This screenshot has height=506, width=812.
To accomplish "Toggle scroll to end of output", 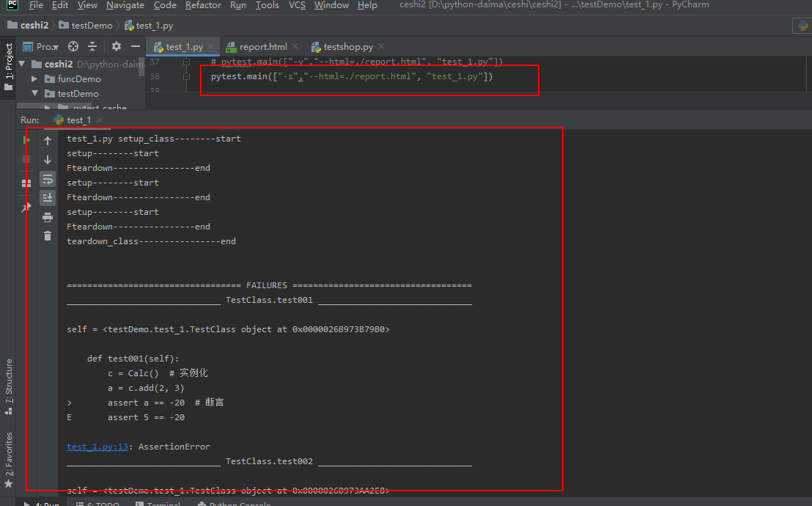I will pos(48,197).
